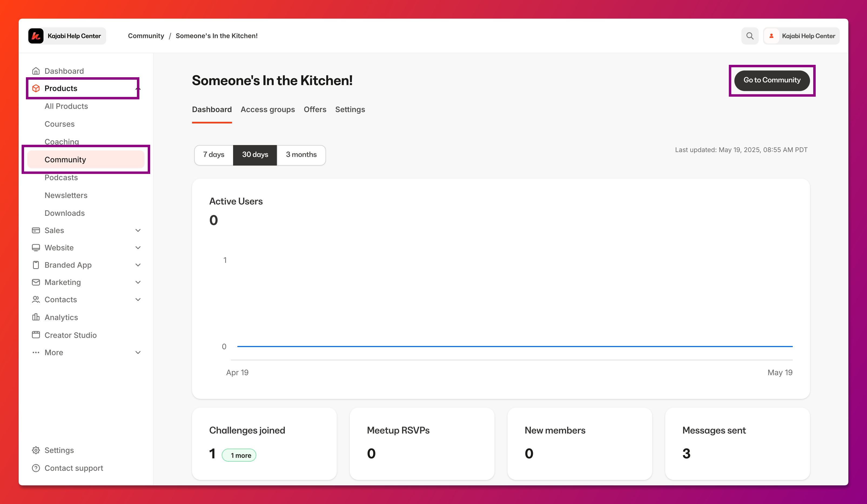867x504 pixels.
Task: Click the New members card
Action: coord(580,443)
